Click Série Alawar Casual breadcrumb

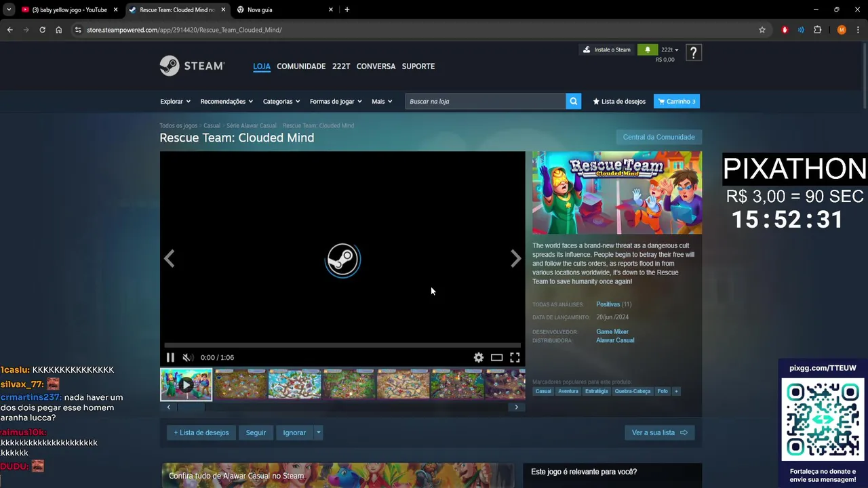[251, 125]
